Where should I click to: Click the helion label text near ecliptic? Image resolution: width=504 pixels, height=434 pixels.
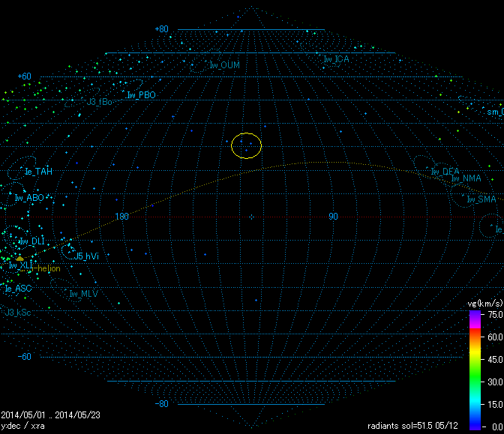[47, 268]
